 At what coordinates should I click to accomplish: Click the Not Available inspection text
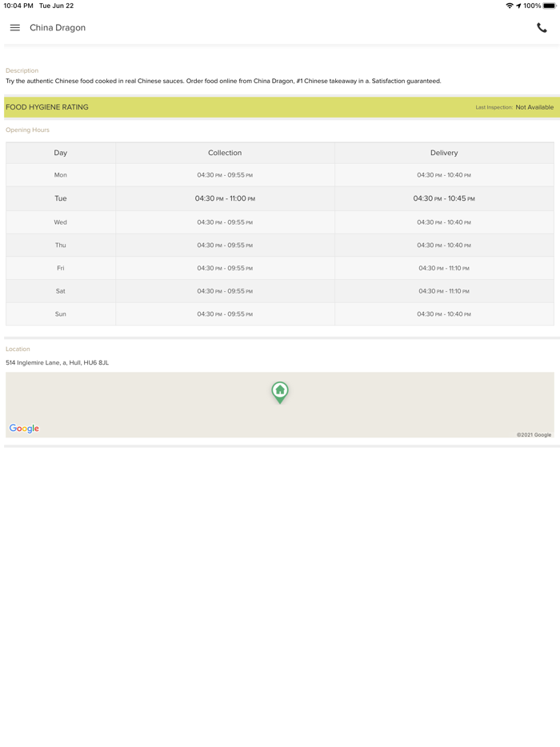tap(534, 107)
